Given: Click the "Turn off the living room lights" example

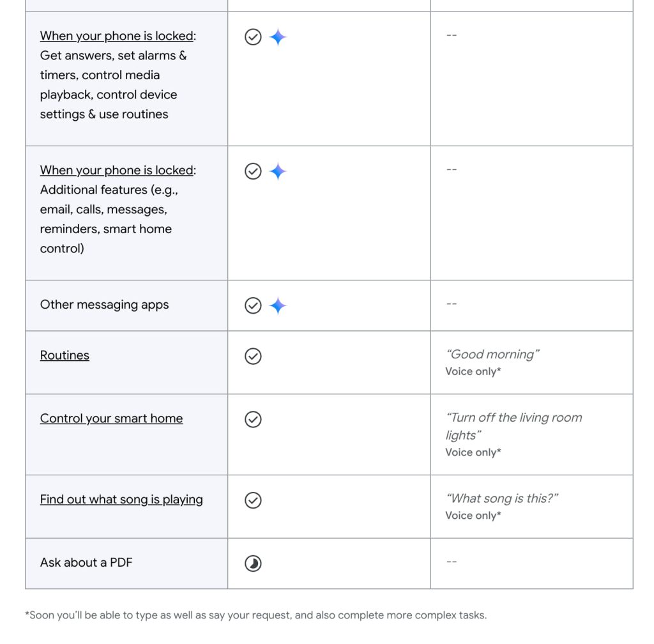Looking at the screenshot, I should click(513, 426).
